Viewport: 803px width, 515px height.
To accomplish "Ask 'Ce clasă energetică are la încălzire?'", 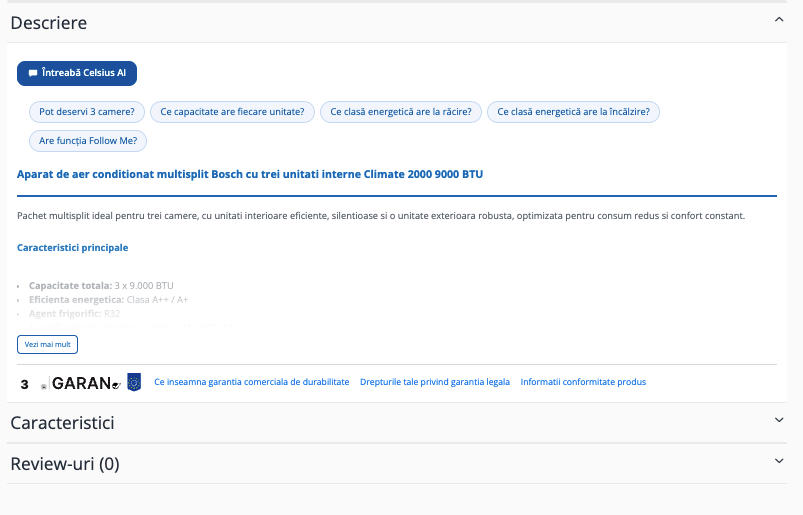I will 573,112.
